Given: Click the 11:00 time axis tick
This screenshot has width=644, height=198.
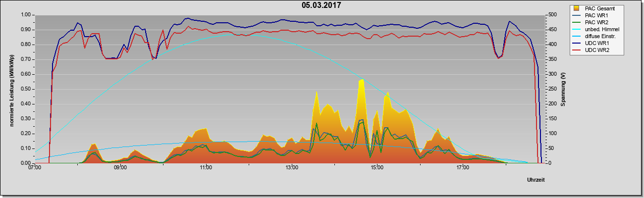Looking at the screenshot, I should click(x=206, y=167).
